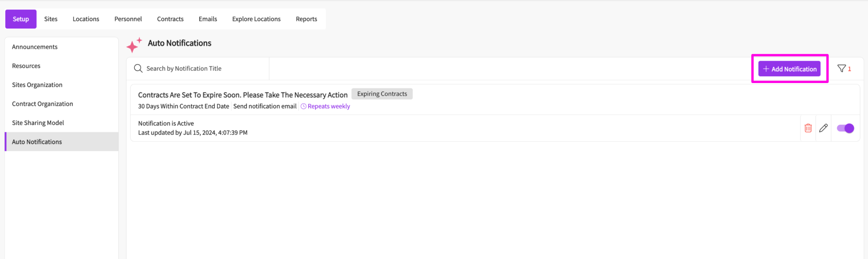
Task: Click the search magnifier icon
Action: click(x=138, y=69)
